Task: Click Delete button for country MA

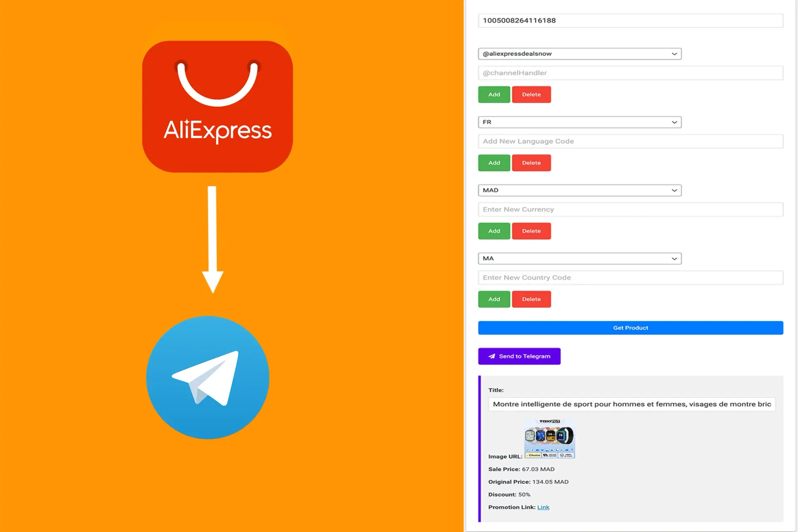Action: pyautogui.click(x=530, y=299)
